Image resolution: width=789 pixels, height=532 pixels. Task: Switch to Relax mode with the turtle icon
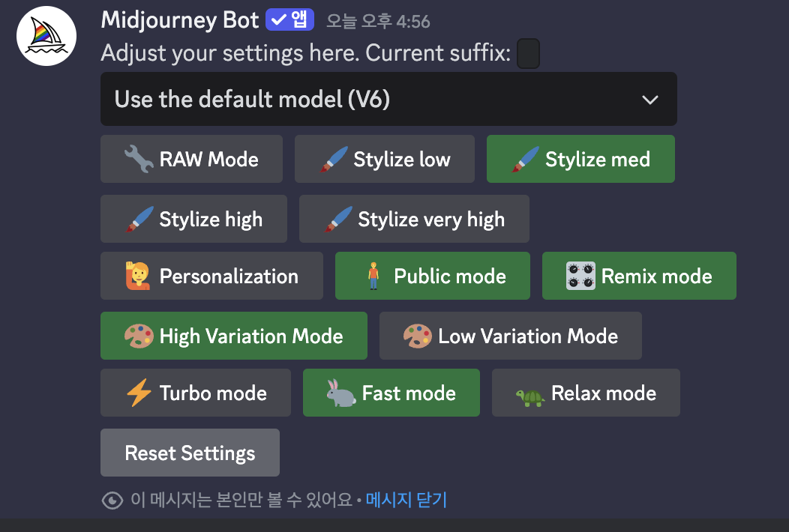[x=586, y=392]
